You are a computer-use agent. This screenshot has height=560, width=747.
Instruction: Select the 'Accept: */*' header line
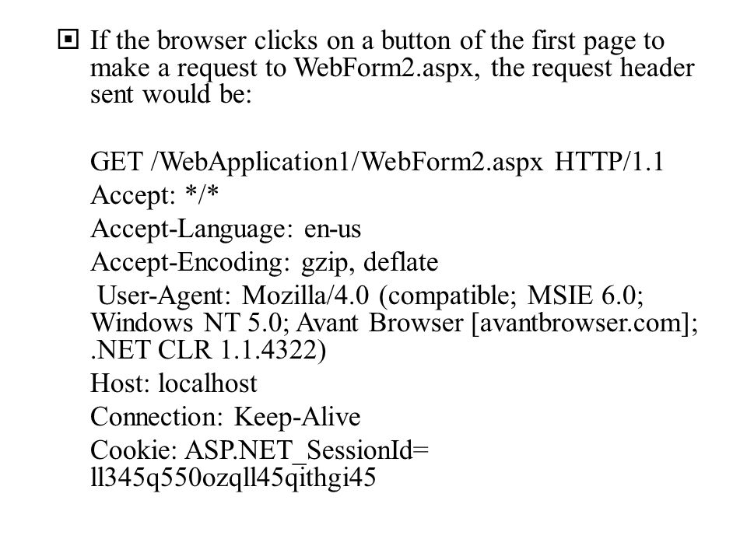pyautogui.click(x=154, y=195)
